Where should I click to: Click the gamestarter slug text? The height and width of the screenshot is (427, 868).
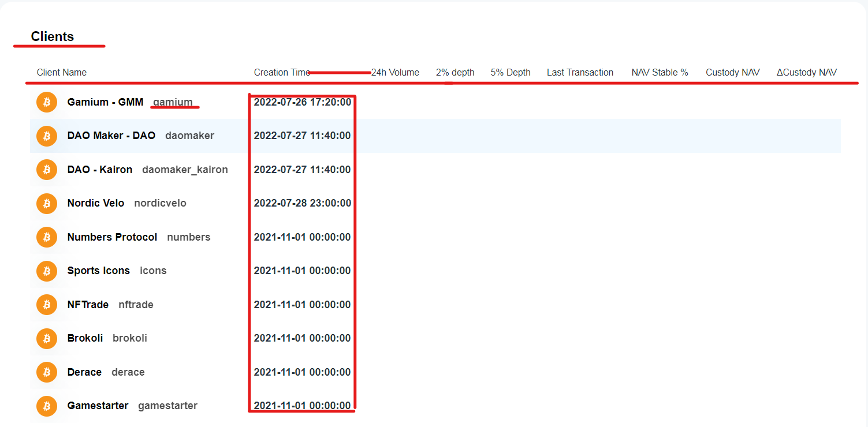[x=167, y=406]
